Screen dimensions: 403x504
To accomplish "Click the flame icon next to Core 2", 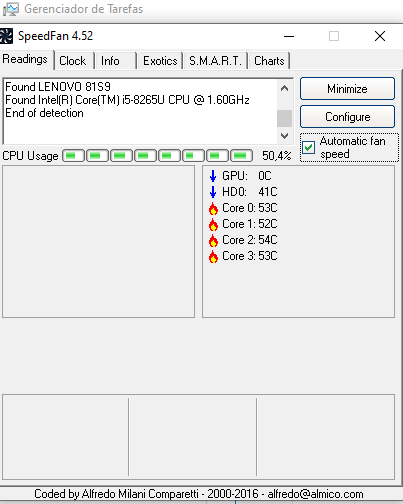I will coord(213,240).
